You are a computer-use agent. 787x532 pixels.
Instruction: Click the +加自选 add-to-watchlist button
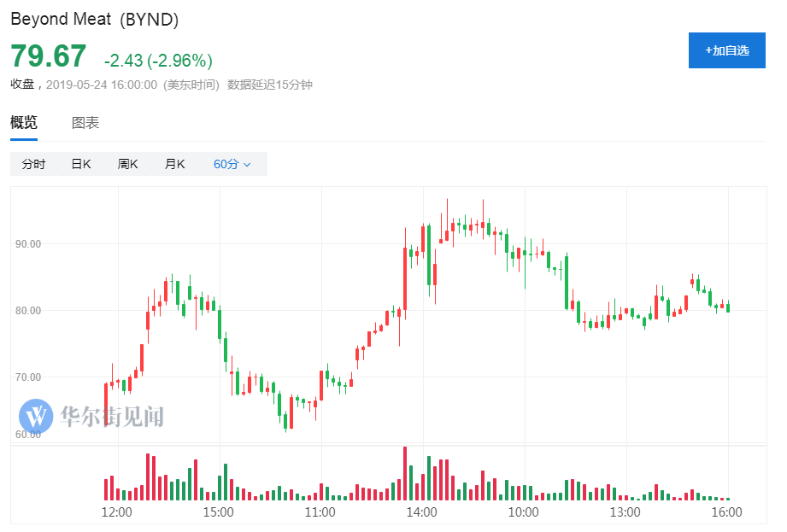point(726,50)
